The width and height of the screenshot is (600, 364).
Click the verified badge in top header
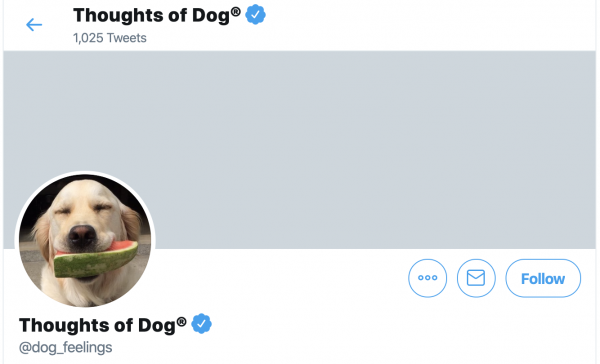coord(255,15)
